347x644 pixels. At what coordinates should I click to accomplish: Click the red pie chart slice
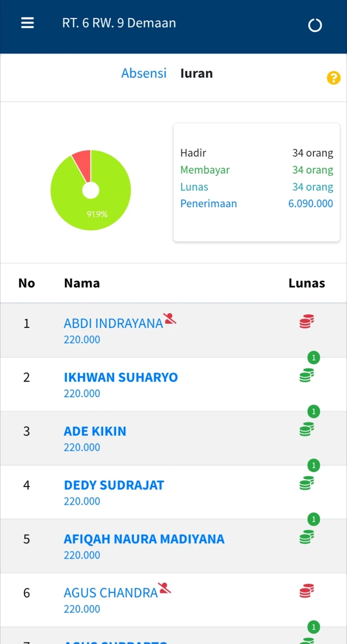click(x=83, y=161)
